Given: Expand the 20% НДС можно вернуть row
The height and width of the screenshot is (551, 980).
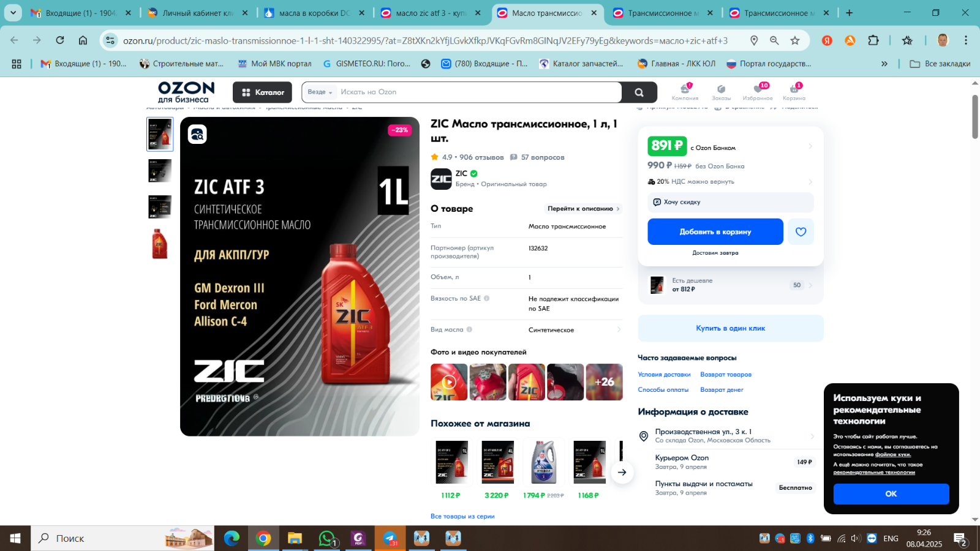Looking at the screenshot, I should [x=730, y=182].
